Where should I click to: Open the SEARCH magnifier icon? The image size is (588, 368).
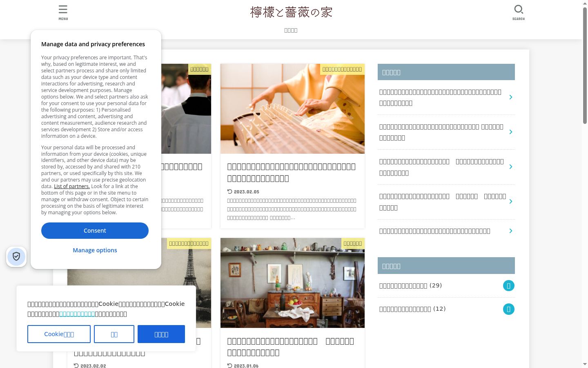[519, 12]
